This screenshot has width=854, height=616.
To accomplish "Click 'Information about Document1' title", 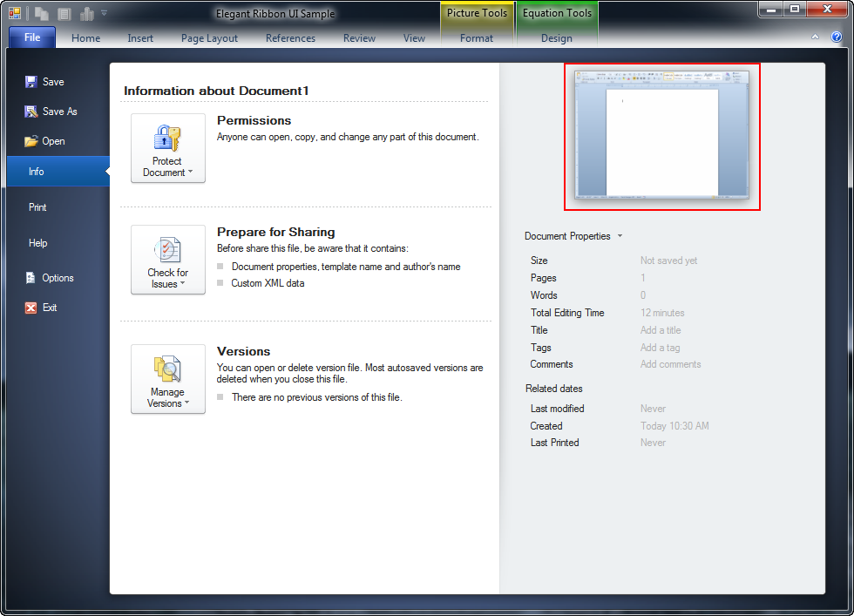I will click(x=216, y=91).
